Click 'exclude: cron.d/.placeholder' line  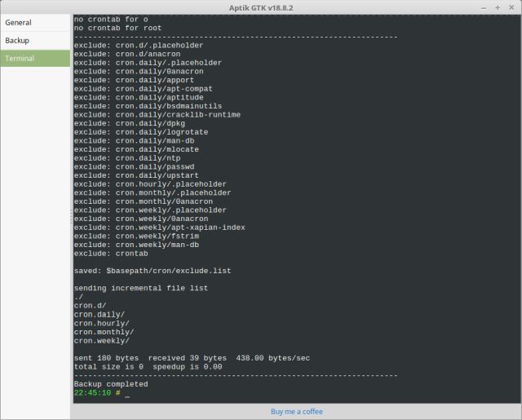coord(139,45)
